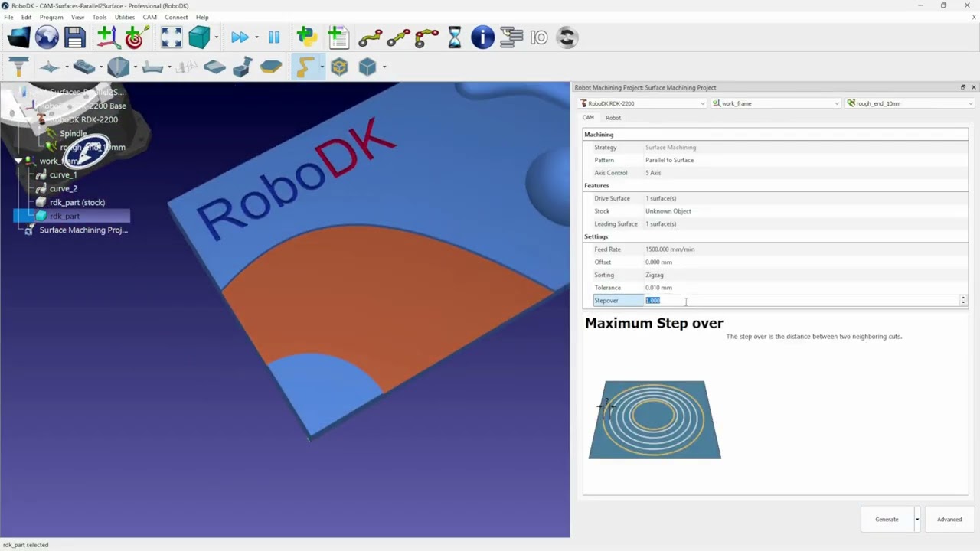Image resolution: width=980 pixels, height=551 pixels.
Task: Float the Robot Machining Project panel
Action: coord(963,87)
